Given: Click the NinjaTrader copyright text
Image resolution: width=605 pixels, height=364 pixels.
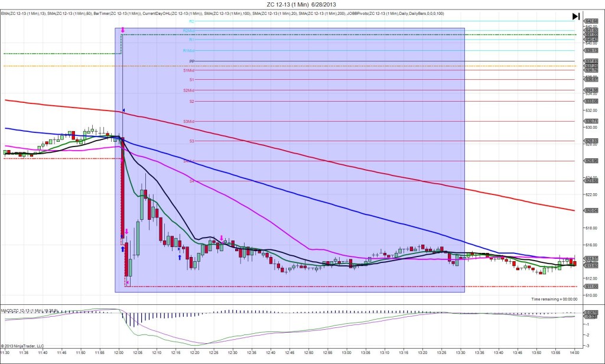Looking at the screenshot, I should [x=22, y=346].
